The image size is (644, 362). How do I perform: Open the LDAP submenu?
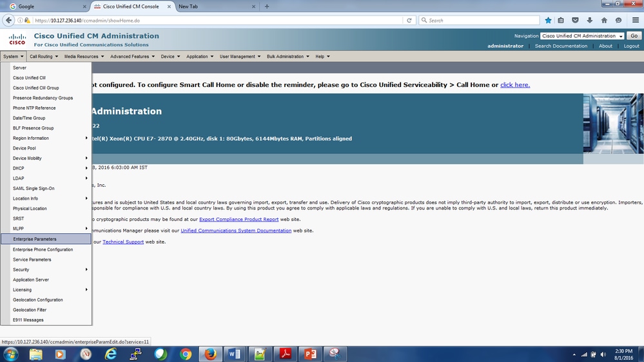tap(46, 178)
